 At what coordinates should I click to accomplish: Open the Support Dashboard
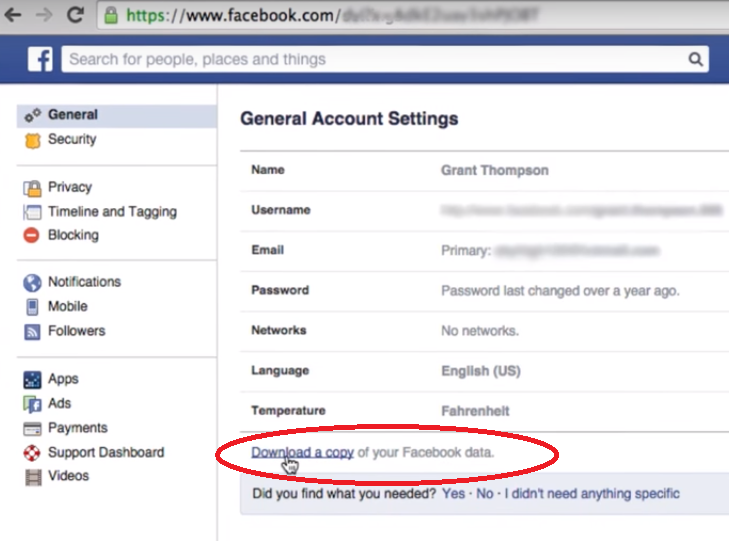tap(106, 452)
